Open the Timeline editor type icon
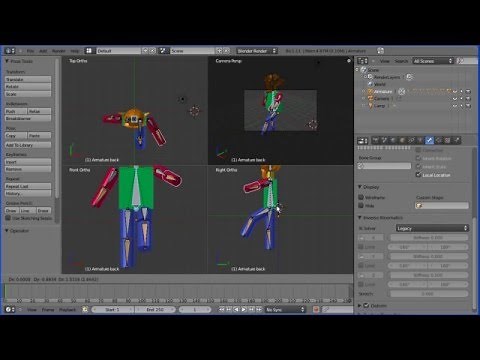Screen dimensions: 480x360 (x=10, y=310)
